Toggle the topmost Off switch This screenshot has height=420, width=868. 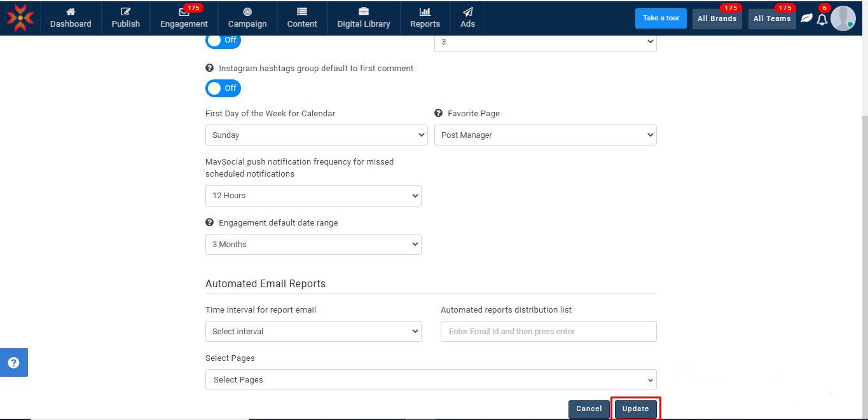click(223, 40)
